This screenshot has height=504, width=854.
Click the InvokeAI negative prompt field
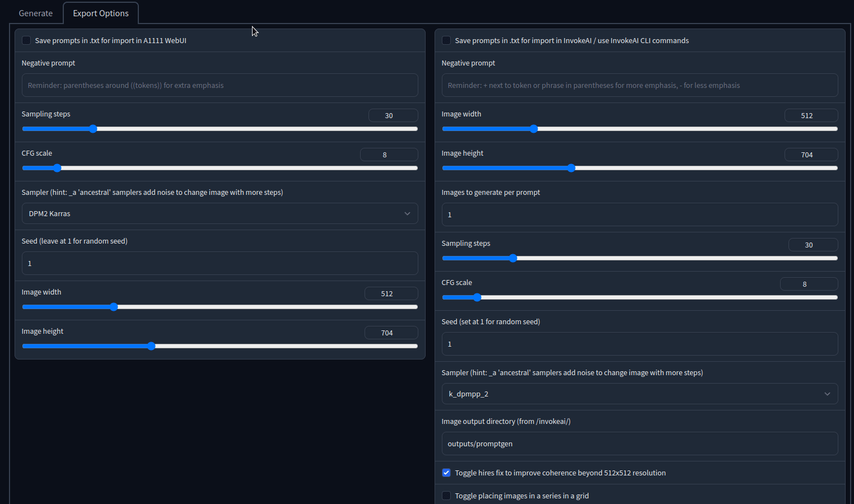click(x=640, y=85)
